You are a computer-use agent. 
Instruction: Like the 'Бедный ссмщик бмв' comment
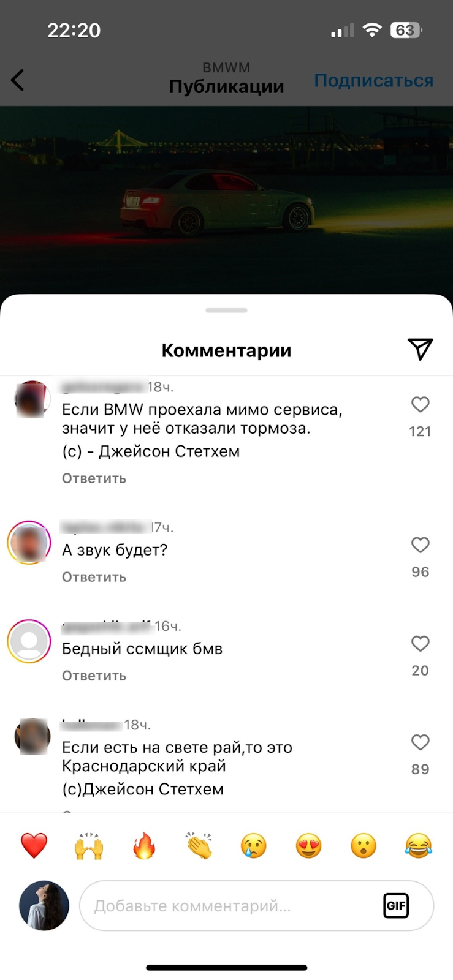(x=420, y=643)
